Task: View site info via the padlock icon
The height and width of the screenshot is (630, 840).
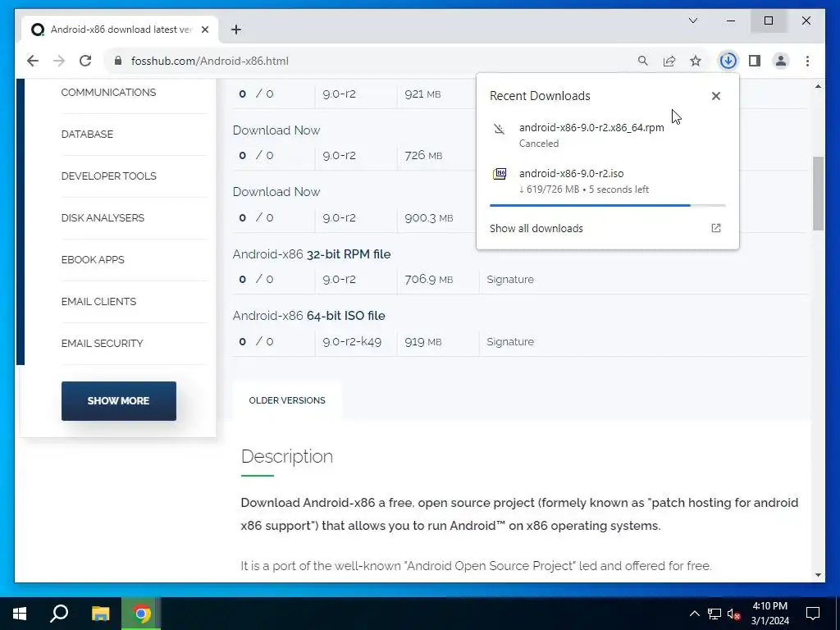Action: pyautogui.click(x=118, y=61)
